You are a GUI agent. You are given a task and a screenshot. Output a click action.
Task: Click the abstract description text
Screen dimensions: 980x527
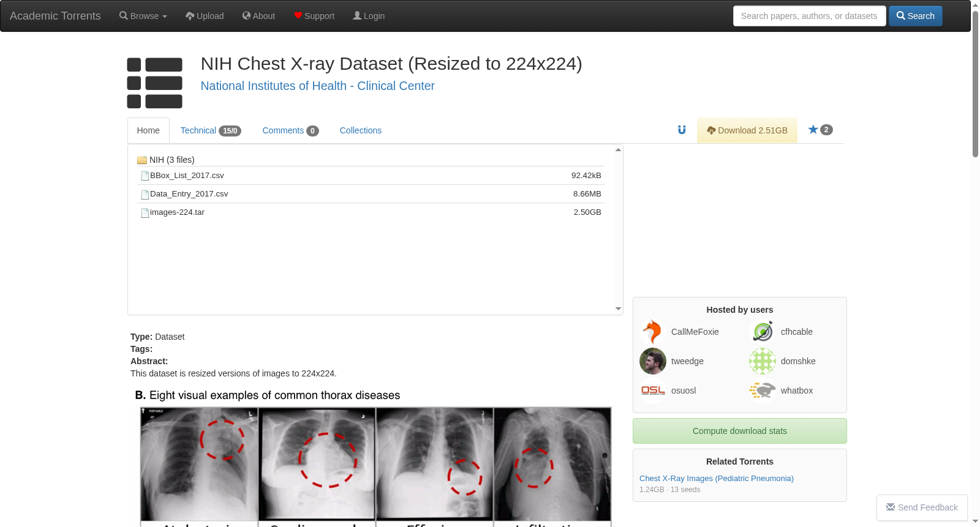(x=233, y=373)
